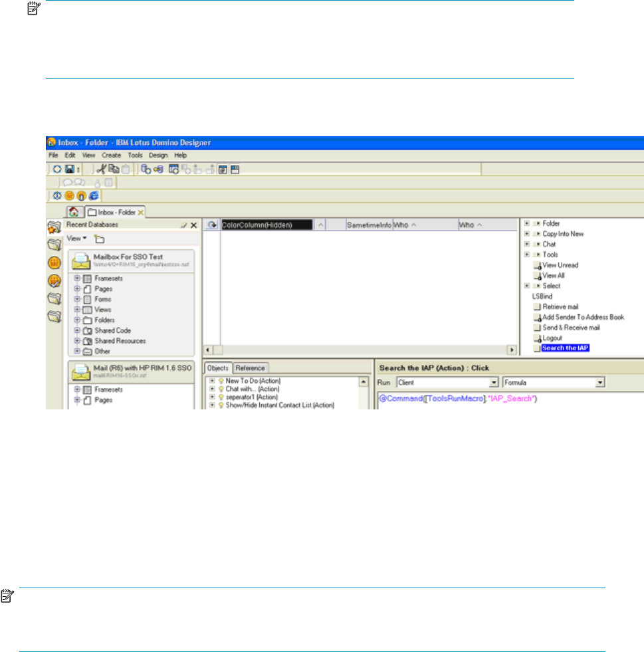644x652 pixels.
Task: Click the Copy icon in the toolbar
Action: pyautogui.click(x=114, y=169)
